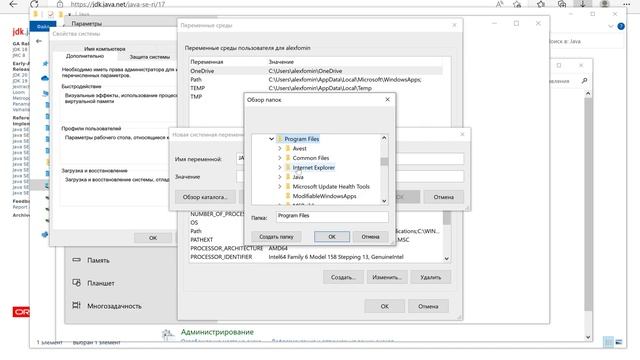Viewport: 640px width, 360px height.
Task: Open Explorer help via the blue question mark
Action: pyautogui.click(x=621, y=26)
